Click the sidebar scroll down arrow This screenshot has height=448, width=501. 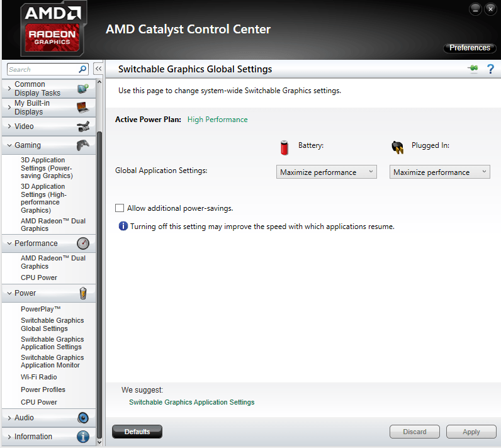[x=99, y=442]
